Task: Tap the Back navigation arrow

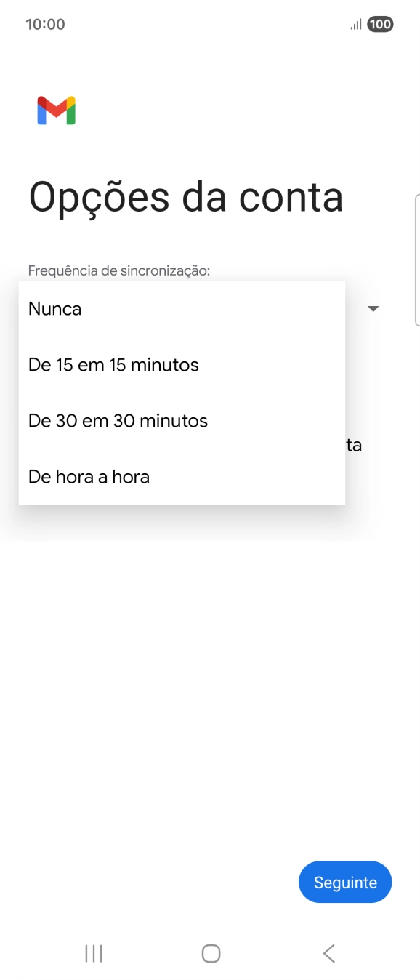Action: (x=328, y=952)
